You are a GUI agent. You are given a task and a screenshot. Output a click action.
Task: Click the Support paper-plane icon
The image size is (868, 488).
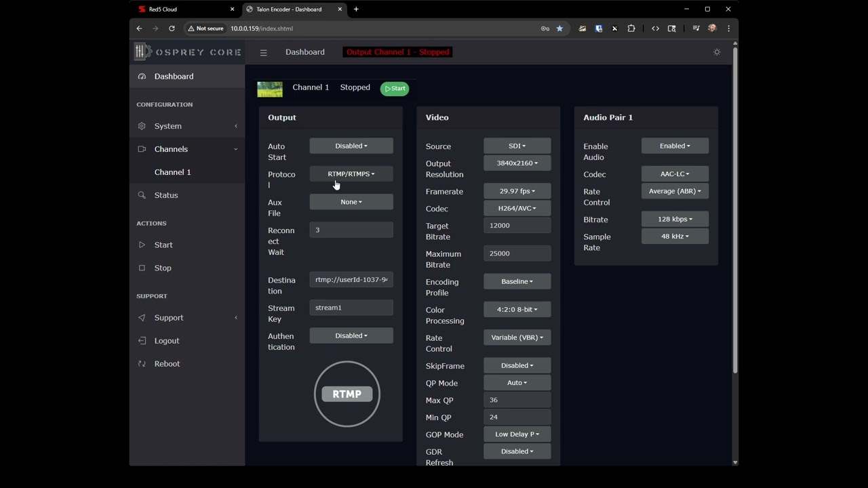point(142,318)
